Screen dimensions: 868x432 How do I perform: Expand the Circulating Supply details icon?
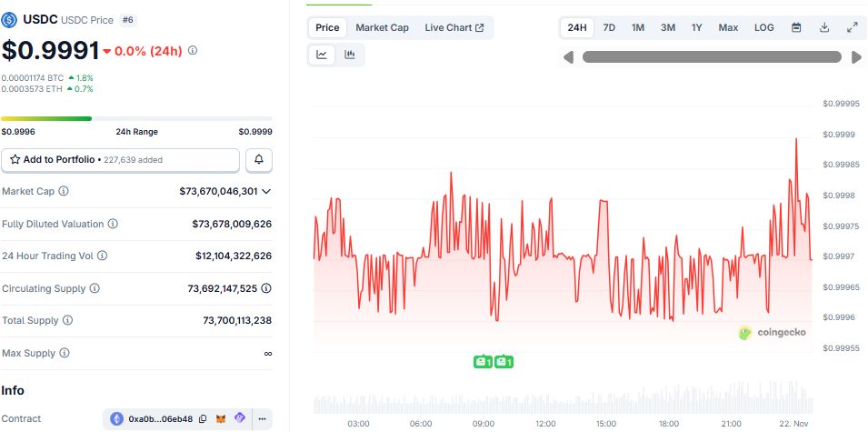[266, 288]
